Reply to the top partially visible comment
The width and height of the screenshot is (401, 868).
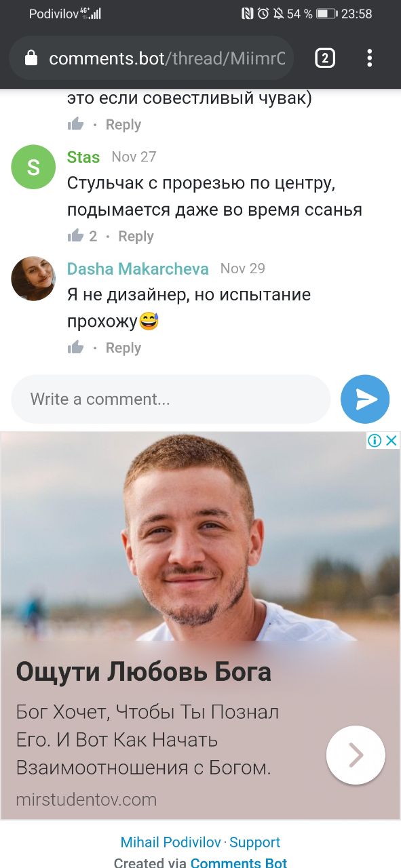tap(123, 124)
